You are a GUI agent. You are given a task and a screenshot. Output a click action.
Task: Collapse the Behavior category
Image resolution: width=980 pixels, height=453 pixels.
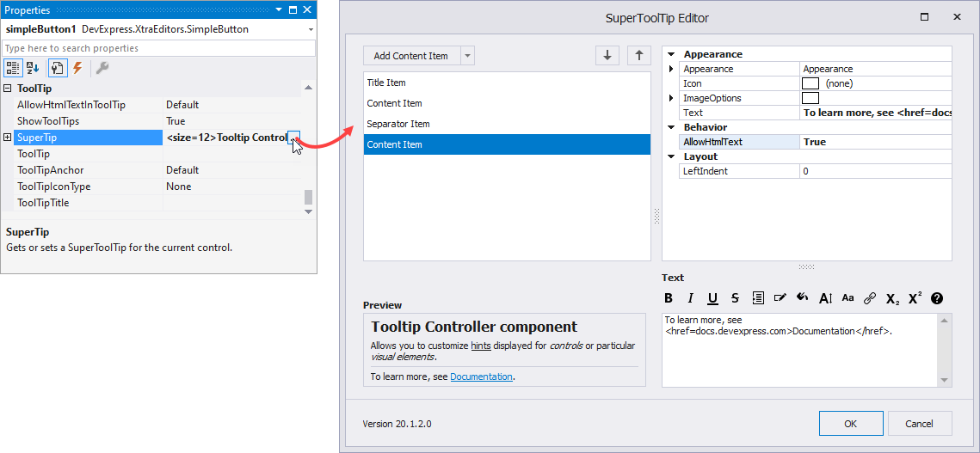671,127
